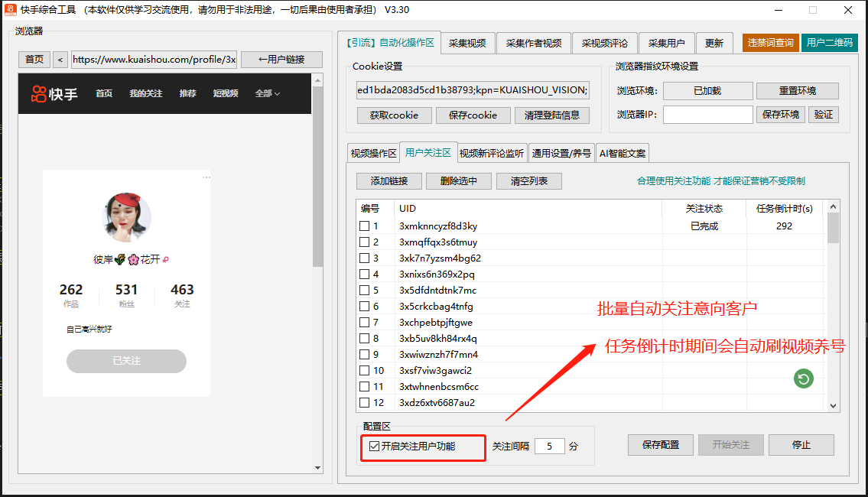Click the 获取cookie button

[394, 115]
